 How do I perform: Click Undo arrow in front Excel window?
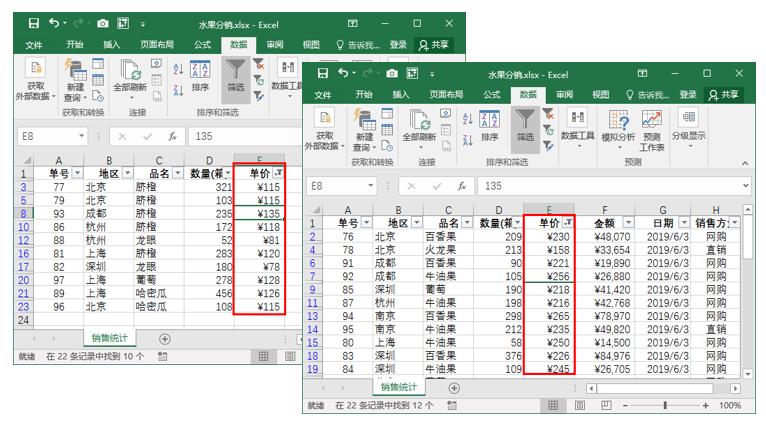[343, 73]
